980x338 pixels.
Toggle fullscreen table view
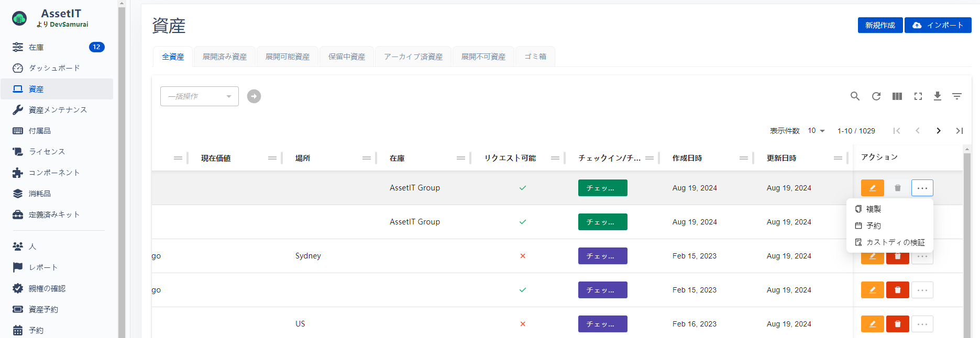tap(918, 96)
